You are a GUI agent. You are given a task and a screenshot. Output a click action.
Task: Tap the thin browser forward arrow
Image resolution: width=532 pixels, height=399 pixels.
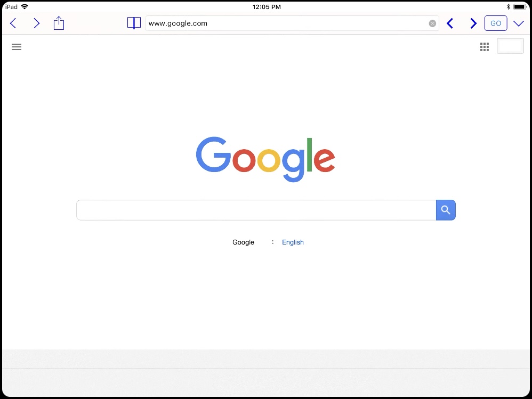click(x=37, y=23)
